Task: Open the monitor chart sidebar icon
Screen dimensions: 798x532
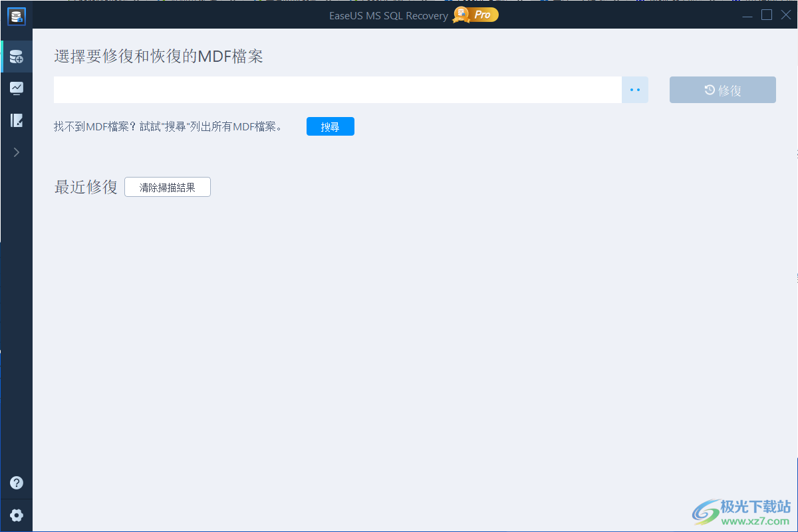Action: pos(17,88)
